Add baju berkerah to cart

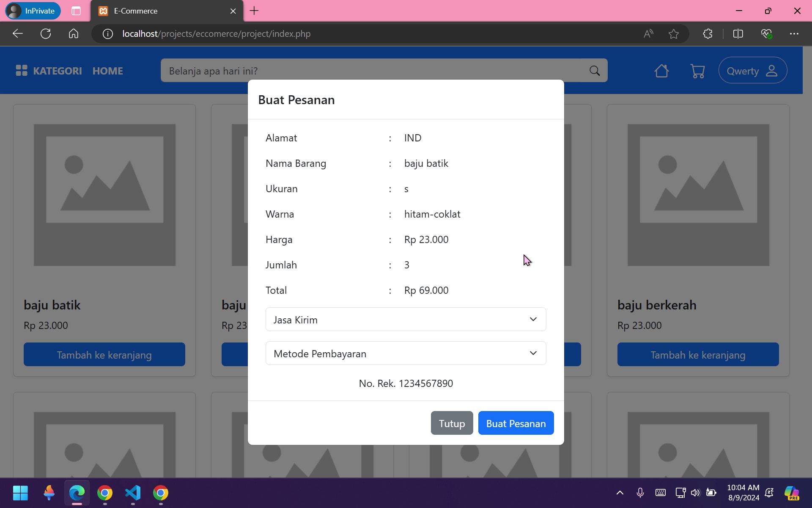tap(698, 354)
